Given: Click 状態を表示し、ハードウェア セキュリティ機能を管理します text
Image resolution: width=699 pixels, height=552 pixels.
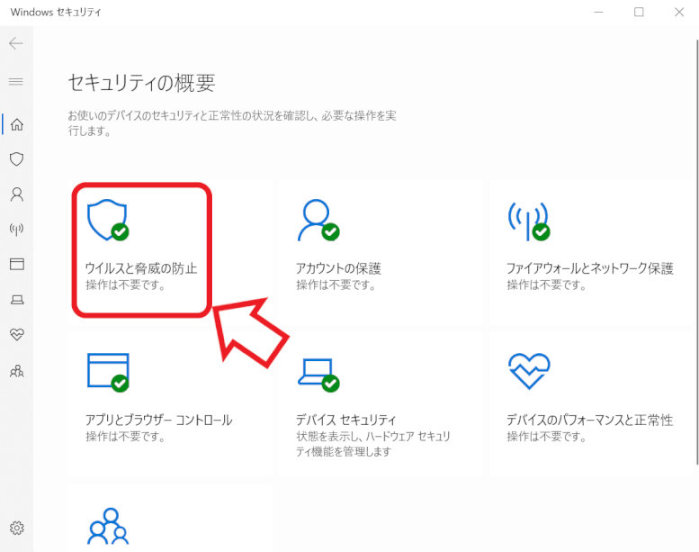Looking at the screenshot, I should (x=373, y=444).
